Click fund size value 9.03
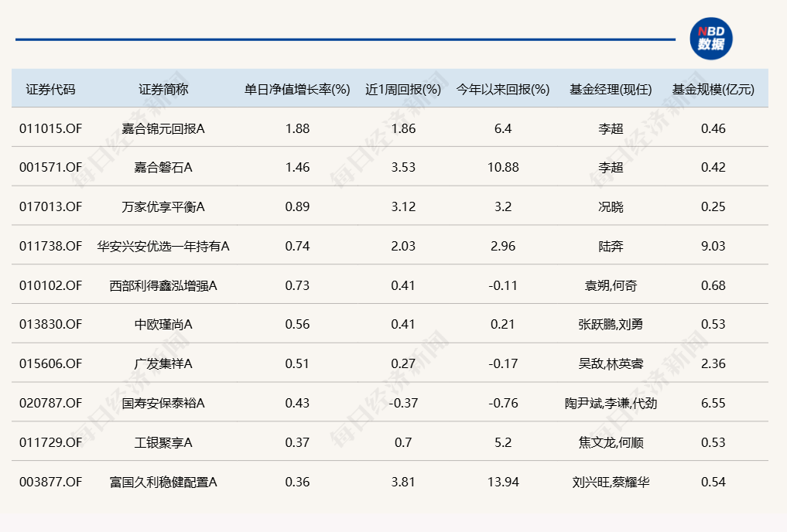This screenshot has height=532, width=787. tap(713, 246)
